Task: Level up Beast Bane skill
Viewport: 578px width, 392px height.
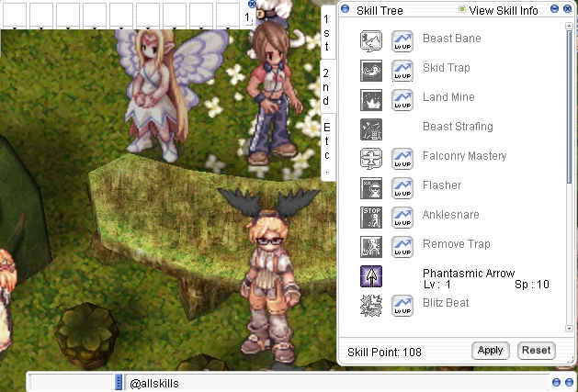Action: (x=402, y=41)
